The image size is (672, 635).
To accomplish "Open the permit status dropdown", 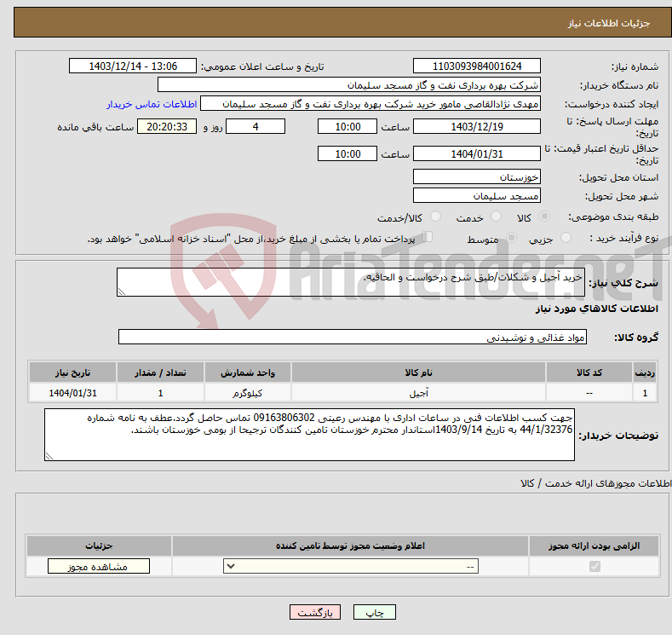I will pos(351,567).
